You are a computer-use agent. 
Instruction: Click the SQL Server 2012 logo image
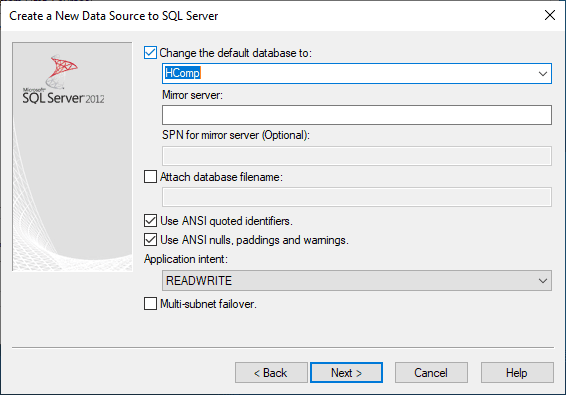pyautogui.click(x=63, y=80)
